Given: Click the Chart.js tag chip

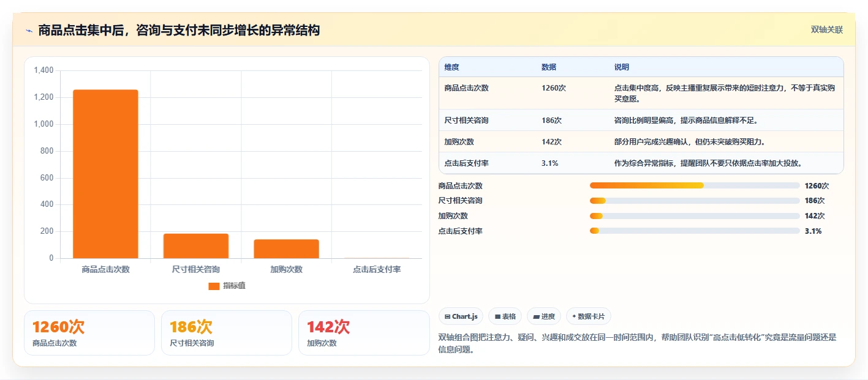Looking at the screenshot, I should [461, 316].
